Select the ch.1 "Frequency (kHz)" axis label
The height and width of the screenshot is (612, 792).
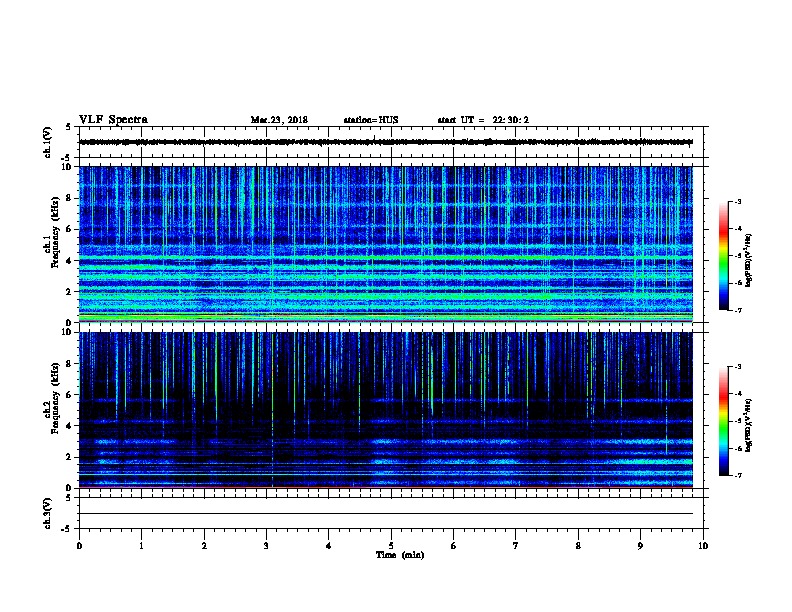click(x=56, y=232)
